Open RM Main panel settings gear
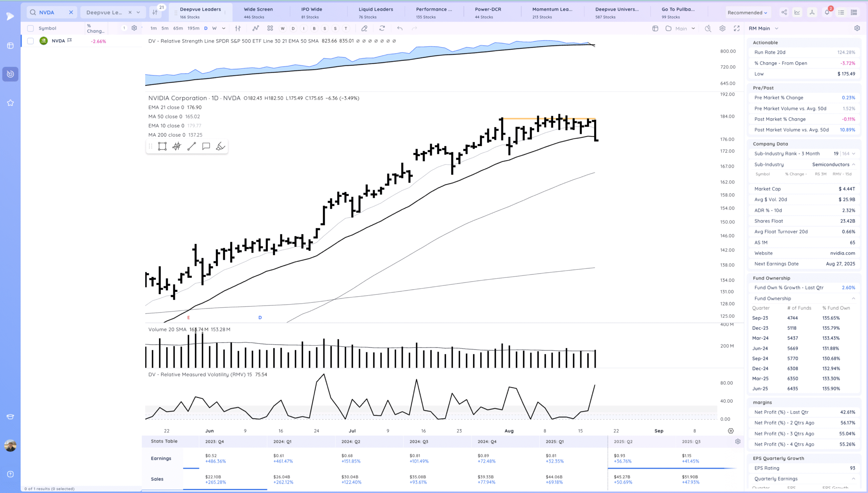The image size is (868, 493). (857, 28)
